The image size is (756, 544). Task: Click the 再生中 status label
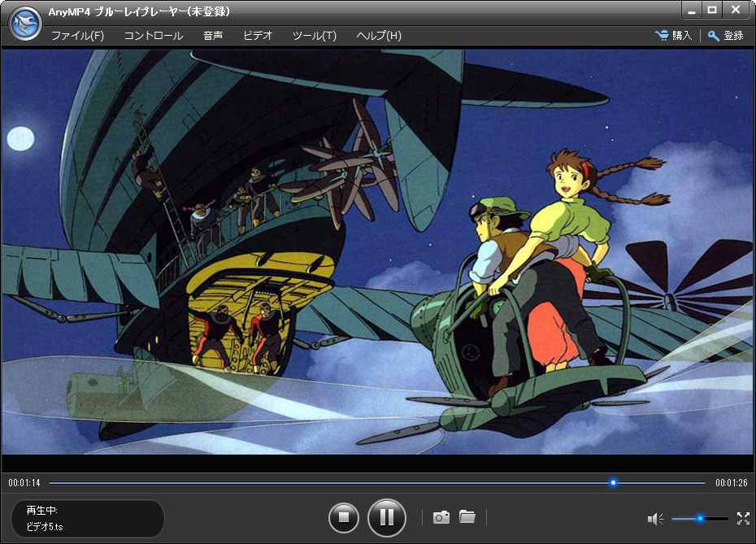pos(42,510)
